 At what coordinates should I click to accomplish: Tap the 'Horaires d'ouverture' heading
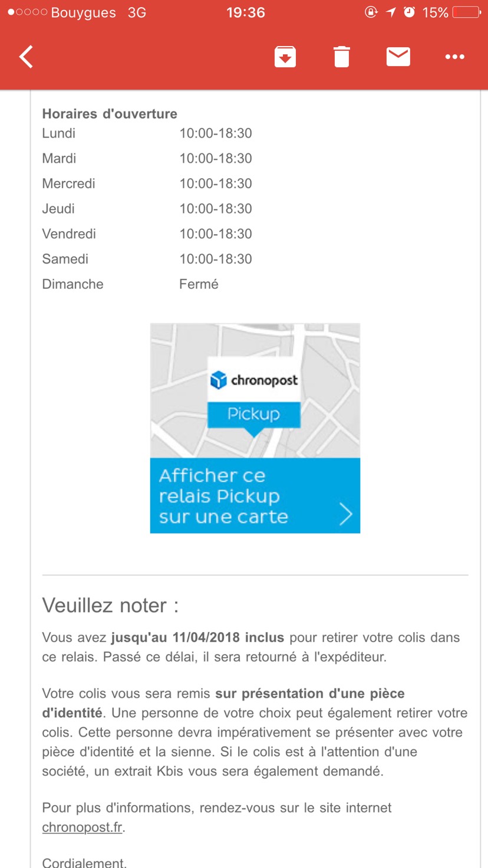pos(110,114)
